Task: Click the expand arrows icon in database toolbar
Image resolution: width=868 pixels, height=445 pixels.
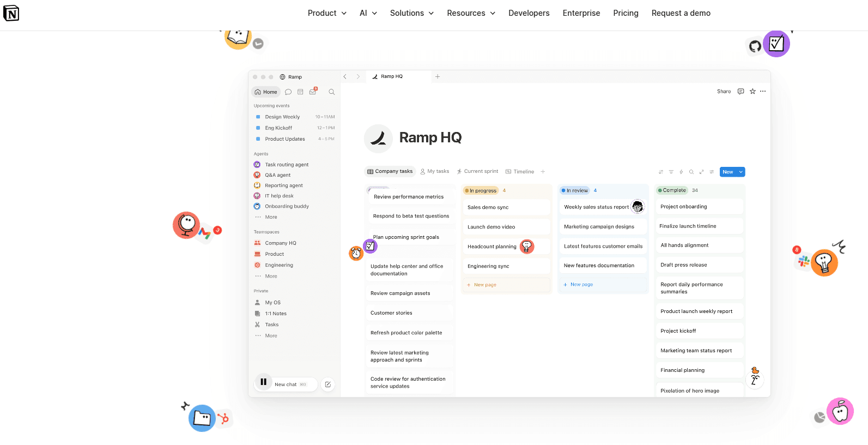Action: coord(701,172)
